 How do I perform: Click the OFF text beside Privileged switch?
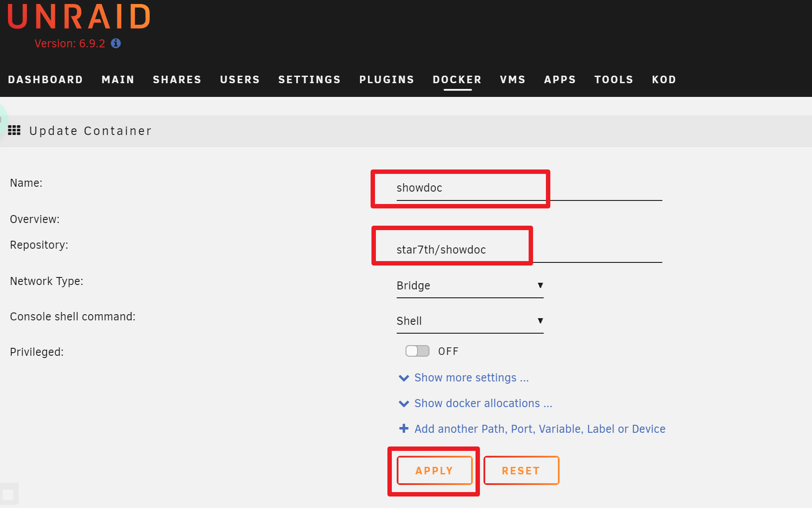[448, 351]
